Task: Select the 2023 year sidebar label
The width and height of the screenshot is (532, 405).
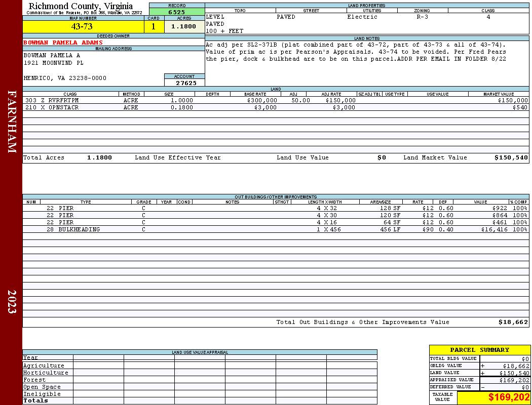Action: [12, 301]
